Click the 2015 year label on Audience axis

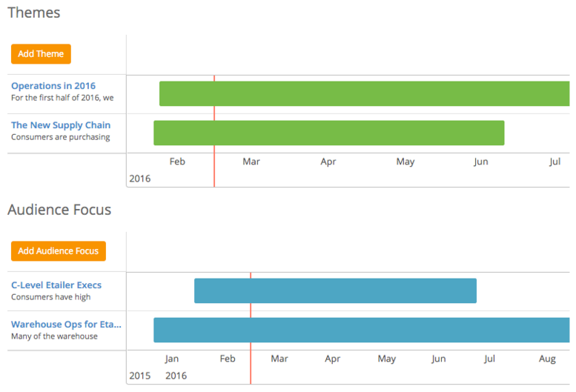[x=139, y=376]
